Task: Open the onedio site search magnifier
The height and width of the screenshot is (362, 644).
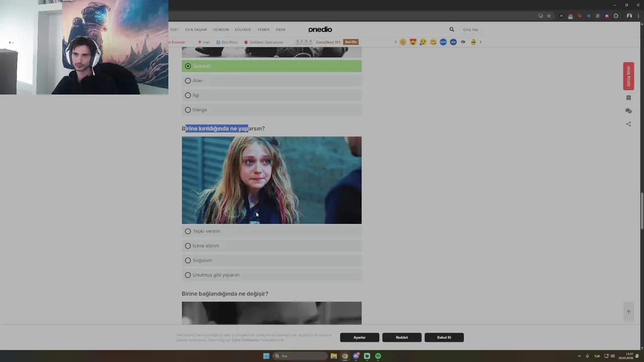Action: pos(451,30)
